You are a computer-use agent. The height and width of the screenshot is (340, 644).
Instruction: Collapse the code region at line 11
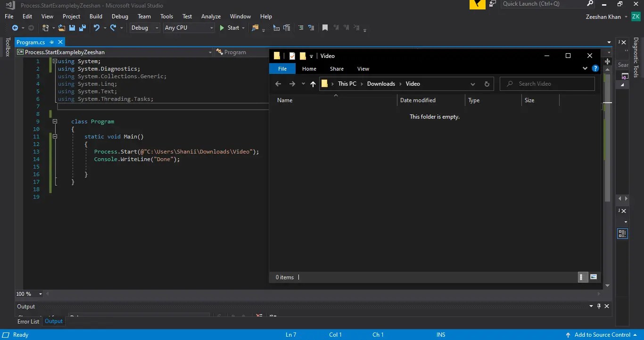(55, 136)
